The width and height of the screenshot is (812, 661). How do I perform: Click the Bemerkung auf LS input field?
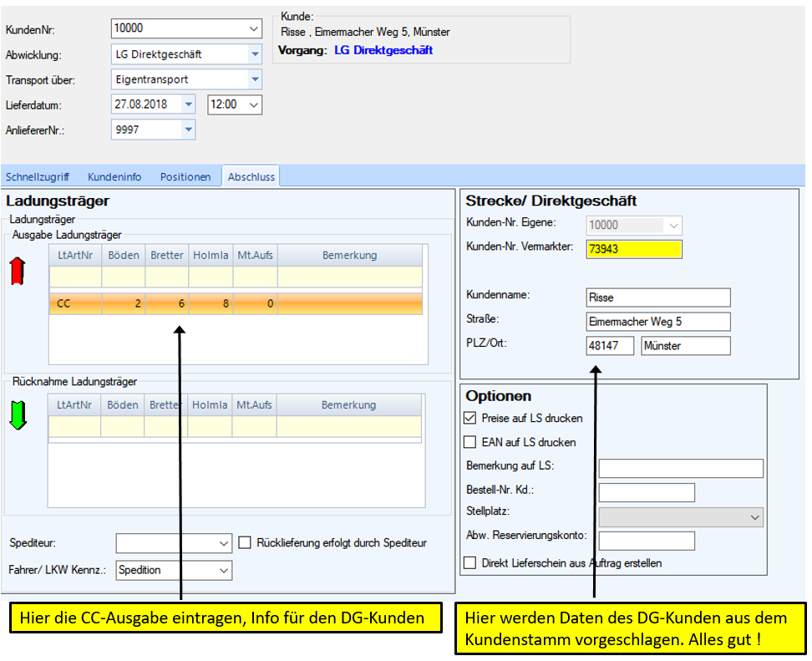pyautogui.click(x=681, y=468)
